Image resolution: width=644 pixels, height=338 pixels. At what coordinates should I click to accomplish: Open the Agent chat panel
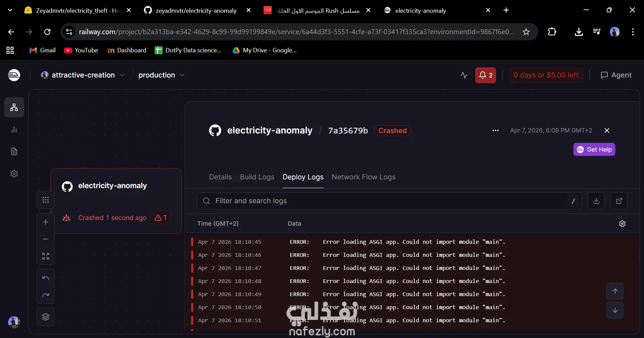click(x=616, y=75)
